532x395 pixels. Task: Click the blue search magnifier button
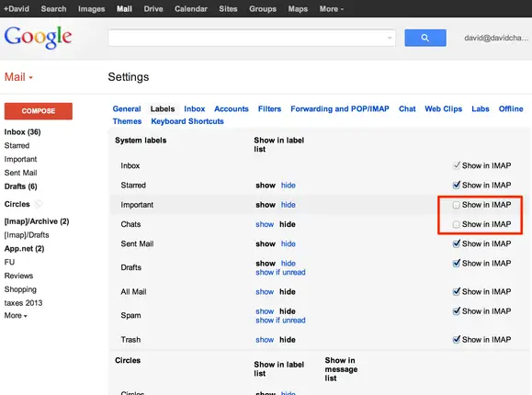(425, 38)
